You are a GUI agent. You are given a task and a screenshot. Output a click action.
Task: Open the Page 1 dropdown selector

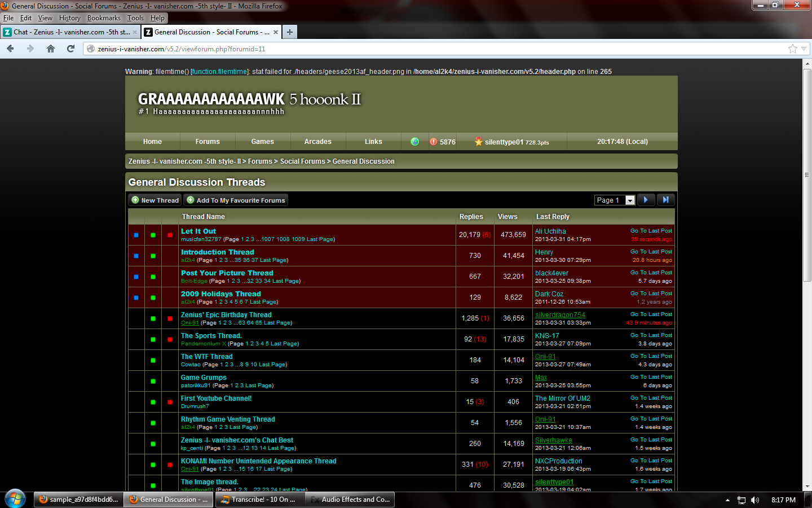pos(615,200)
